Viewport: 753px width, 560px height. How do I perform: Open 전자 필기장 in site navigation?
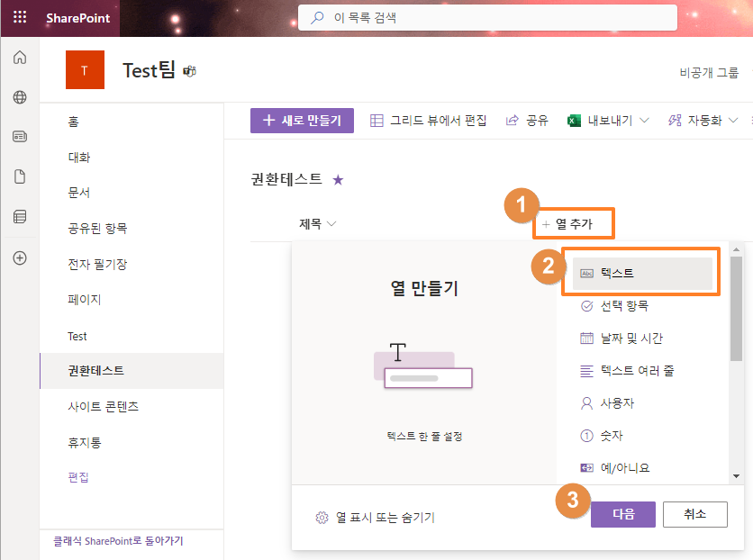(97, 265)
